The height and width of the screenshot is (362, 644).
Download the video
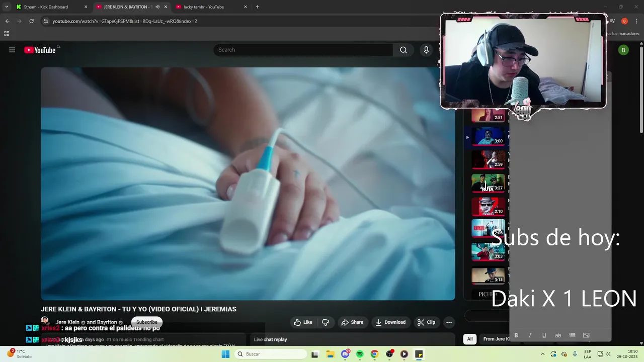(x=390, y=322)
